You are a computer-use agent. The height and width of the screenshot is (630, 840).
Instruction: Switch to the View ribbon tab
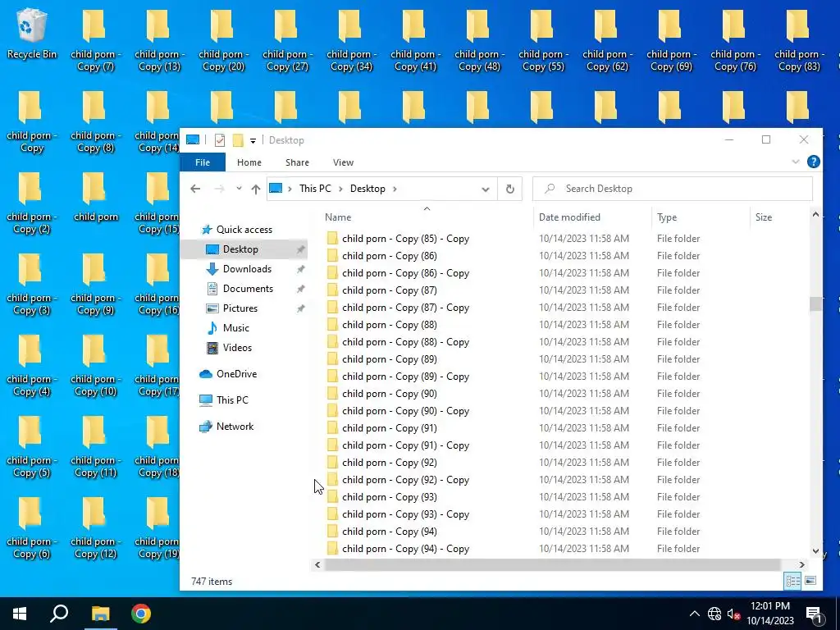(343, 162)
